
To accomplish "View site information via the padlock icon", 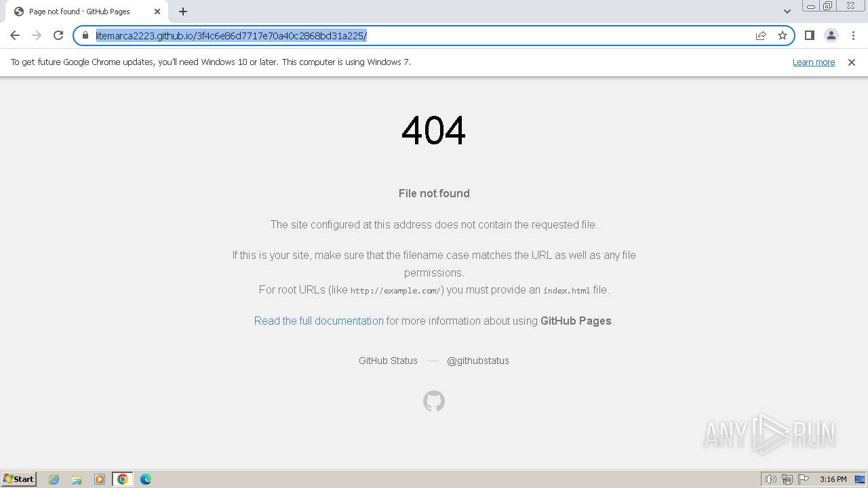I will coord(85,35).
